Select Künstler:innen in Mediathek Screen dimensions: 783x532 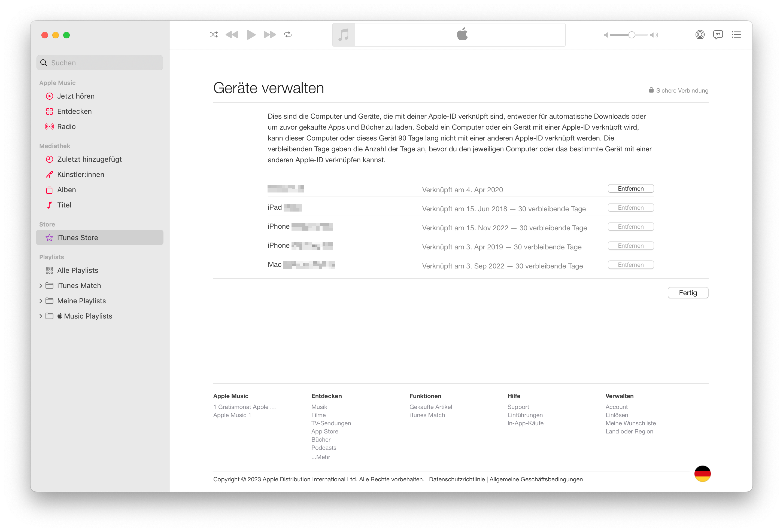[x=81, y=175]
